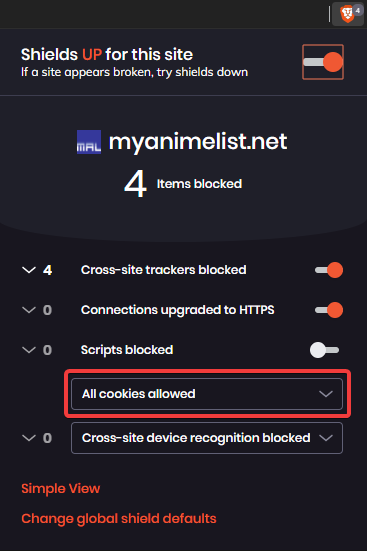Toggle the main Shields UP switch off
367x551 pixels.
(x=323, y=62)
